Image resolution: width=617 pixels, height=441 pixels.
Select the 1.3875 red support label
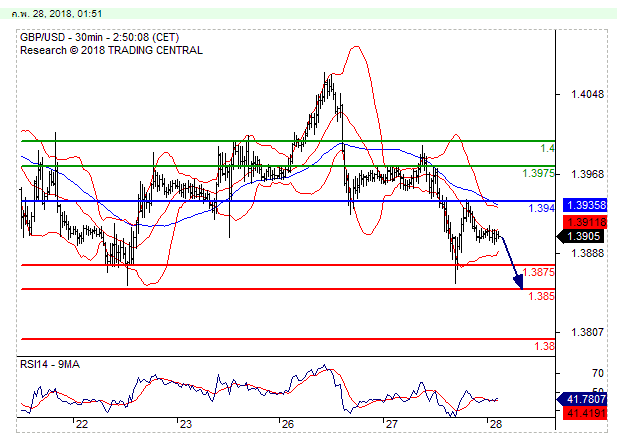pos(539,272)
